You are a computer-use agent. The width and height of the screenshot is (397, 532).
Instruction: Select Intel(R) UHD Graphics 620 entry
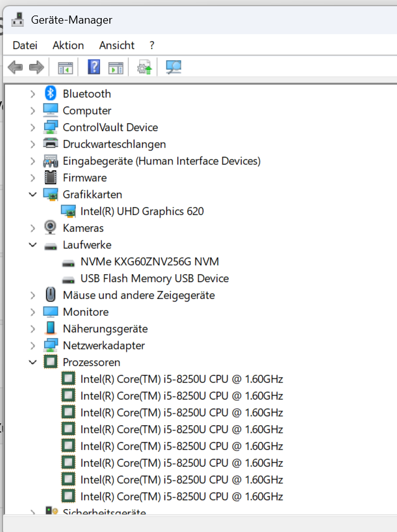[x=142, y=211]
